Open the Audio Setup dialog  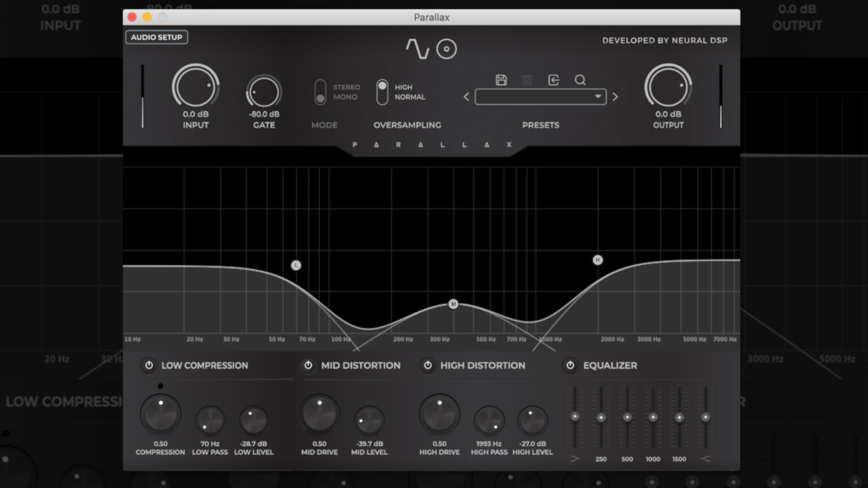coord(156,37)
